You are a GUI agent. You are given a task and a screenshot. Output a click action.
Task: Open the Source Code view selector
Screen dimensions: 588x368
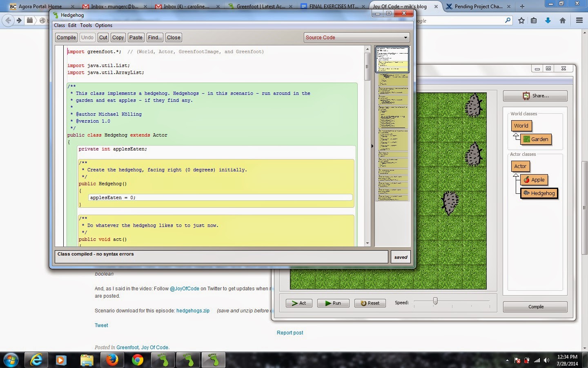tap(356, 37)
